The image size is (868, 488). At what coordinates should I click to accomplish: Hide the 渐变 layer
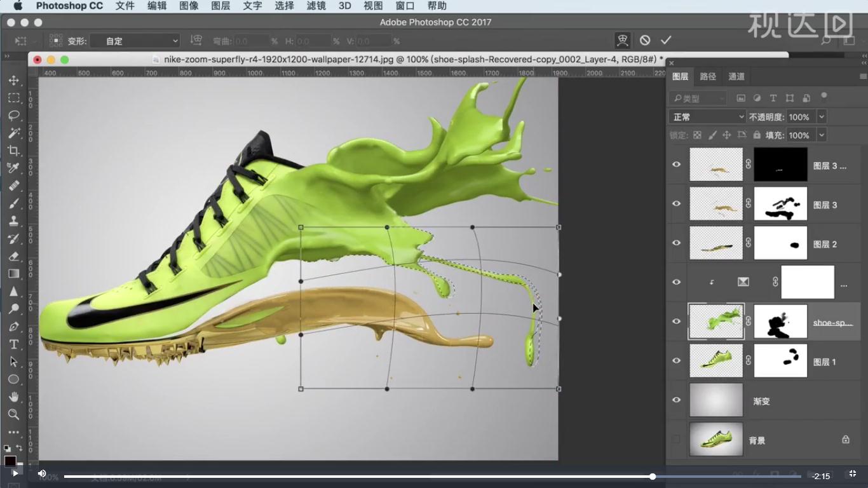tap(676, 400)
